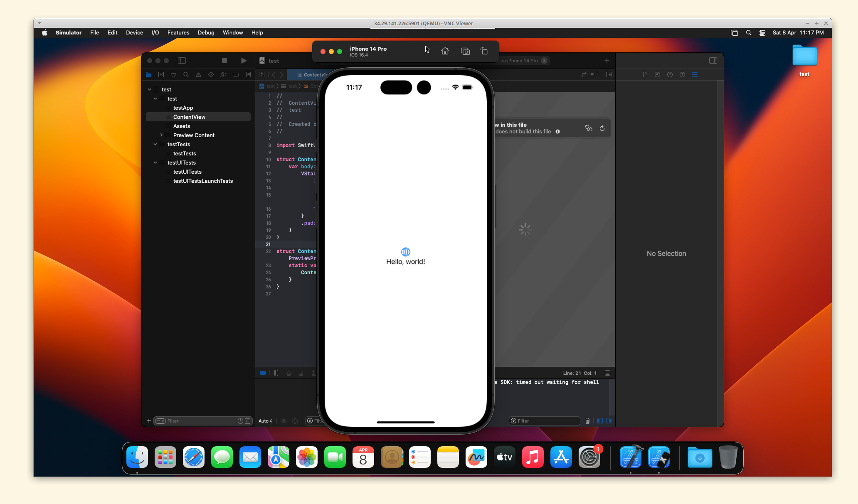Select testApp file in navigator
Image resolution: width=858 pixels, height=504 pixels.
[x=183, y=108]
